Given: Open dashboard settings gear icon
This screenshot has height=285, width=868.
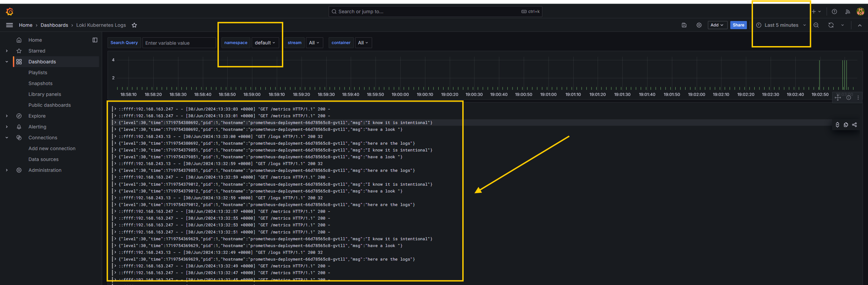Looking at the screenshot, I should click(699, 25).
